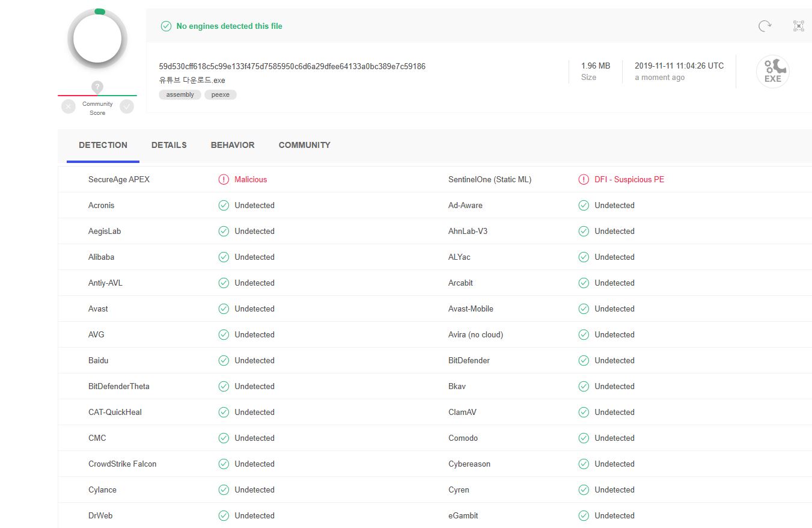Open the BEHAVIOR tab

tap(233, 145)
